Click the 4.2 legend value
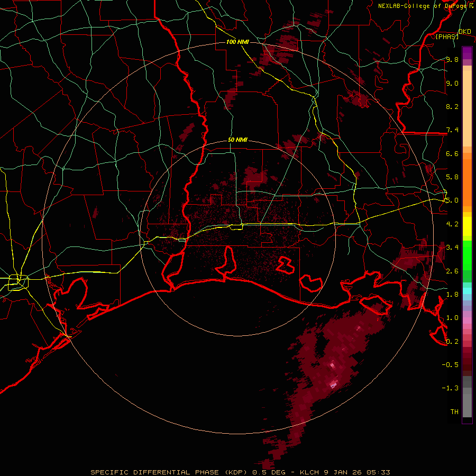Screen dimensions: 476x476 click(452, 224)
